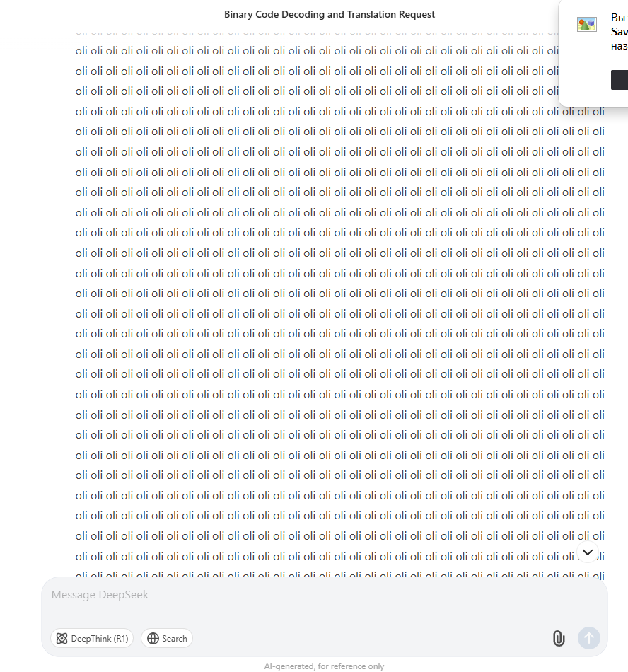Screen dimensions: 628x672
Task: Click the blank area below the popup's picture icon
Action: [586, 64]
